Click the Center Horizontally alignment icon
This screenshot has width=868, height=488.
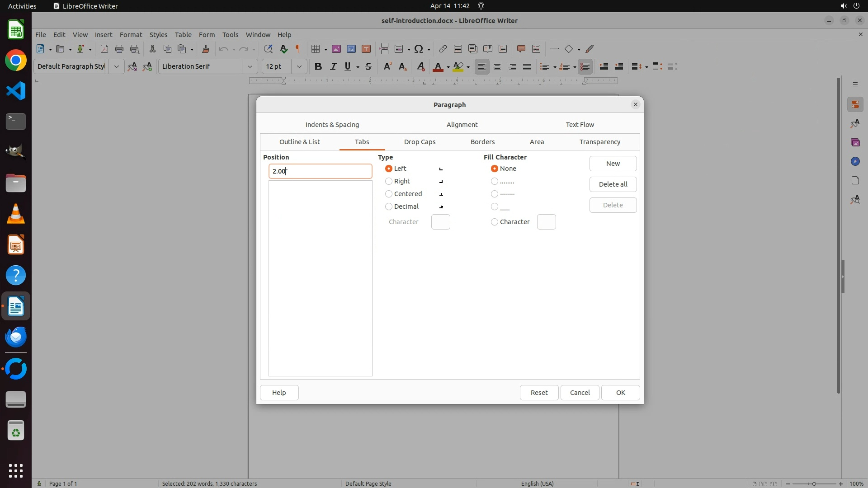pos(497,66)
